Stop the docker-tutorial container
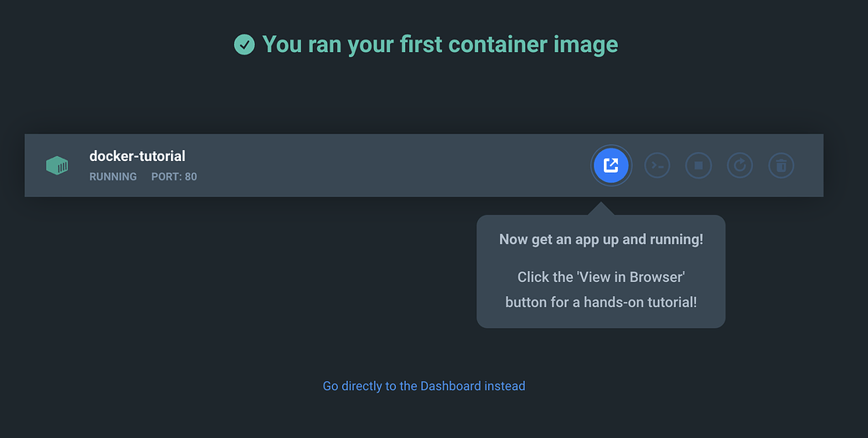868x438 pixels. (698, 165)
